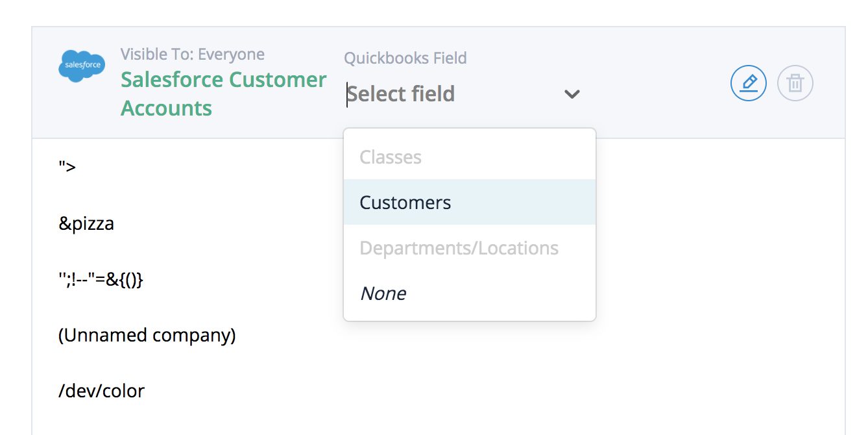Click the trash delete icon
This screenshot has width=868, height=435.
[x=795, y=83]
